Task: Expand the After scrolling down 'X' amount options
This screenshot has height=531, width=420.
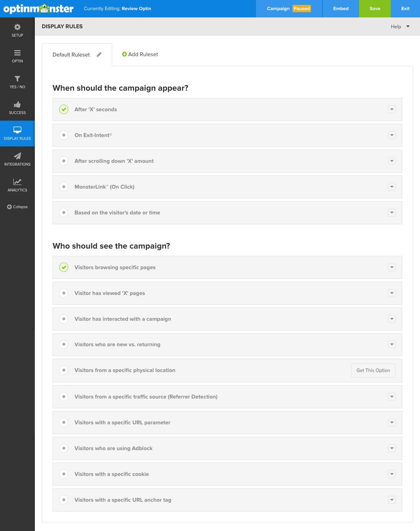Action: pos(392,161)
